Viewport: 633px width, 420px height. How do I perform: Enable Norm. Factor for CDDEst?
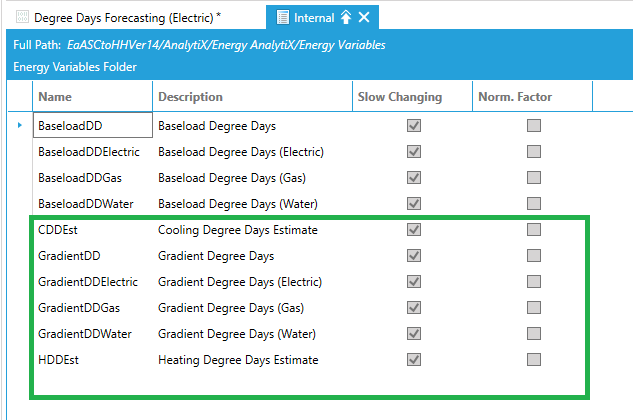click(534, 230)
